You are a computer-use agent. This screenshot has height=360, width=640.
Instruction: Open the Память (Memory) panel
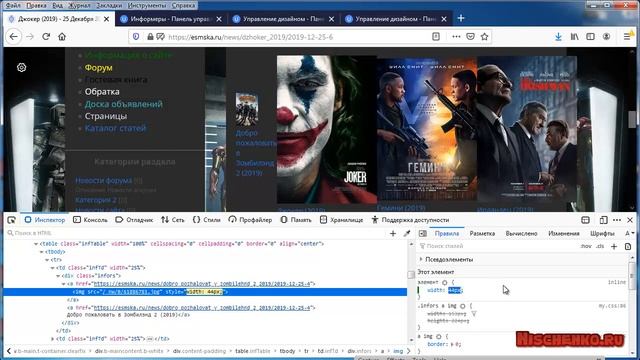[296, 220]
